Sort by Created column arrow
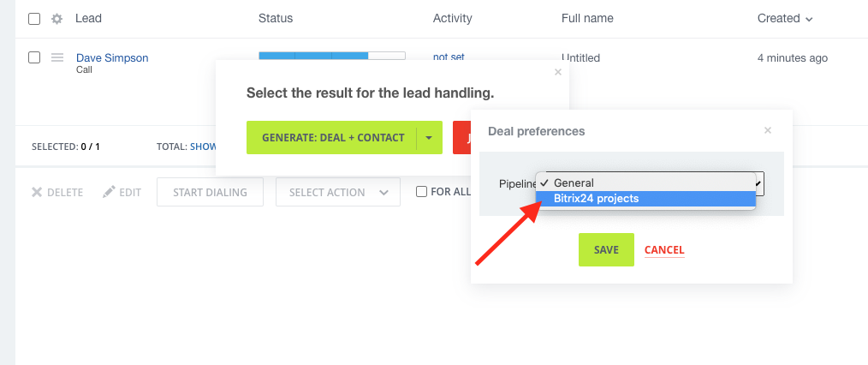The width and height of the screenshot is (868, 365). [x=809, y=20]
